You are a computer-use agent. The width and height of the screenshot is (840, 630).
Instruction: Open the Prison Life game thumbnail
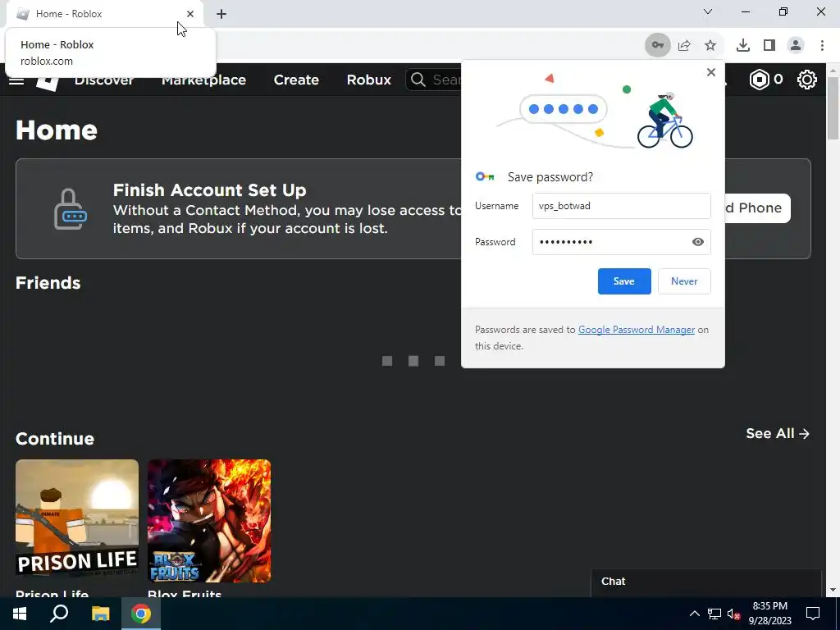coord(77,521)
